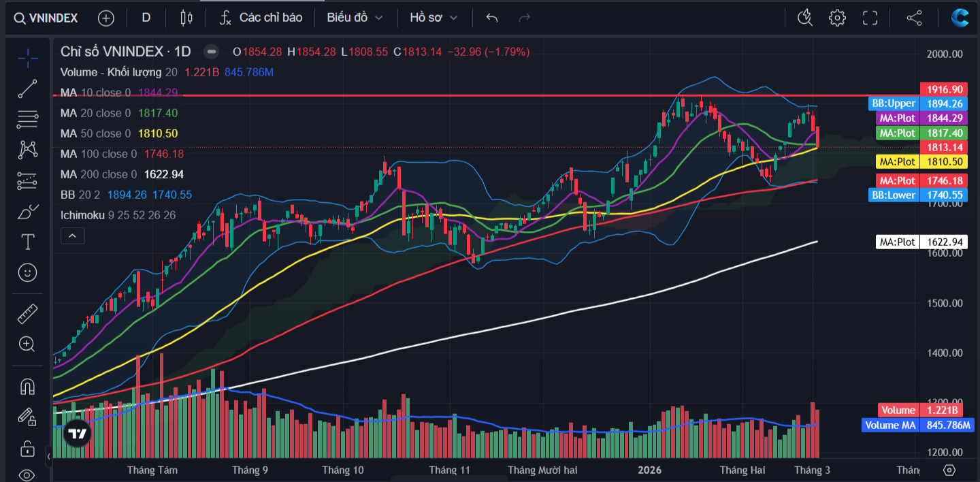980x482 pixels.
Task: Open the candlestick chart style picker
Action: tap(186, 18)
